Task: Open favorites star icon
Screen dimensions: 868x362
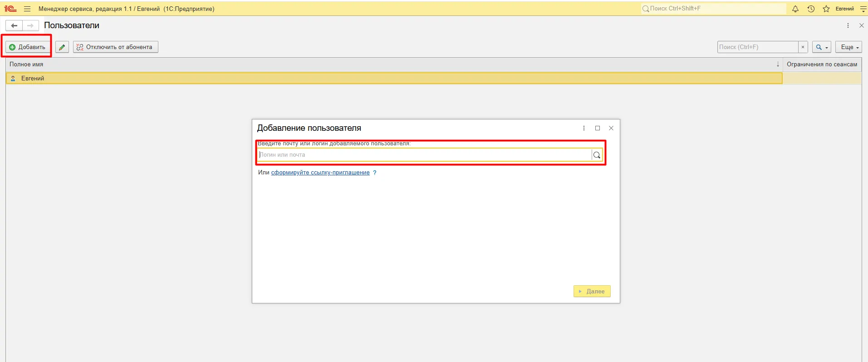Action: point(826,9)
